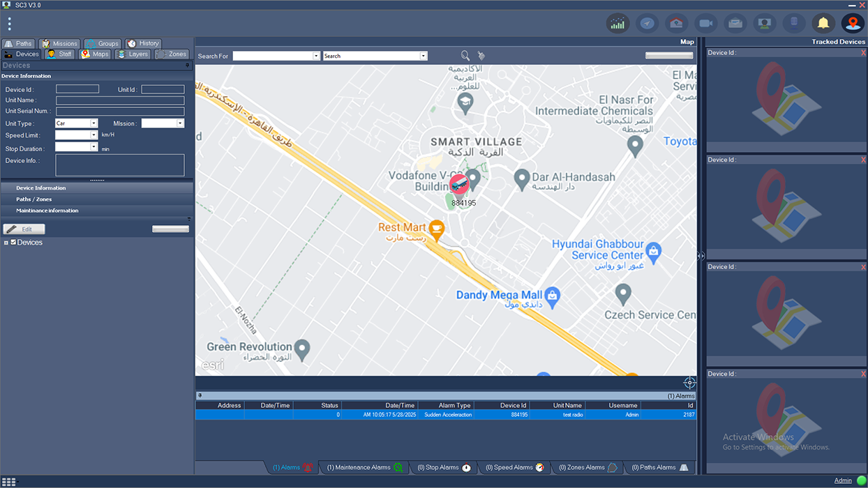868x488 pixels.
Task: Open the Unit Type dropdown
Action: point(93,123)
